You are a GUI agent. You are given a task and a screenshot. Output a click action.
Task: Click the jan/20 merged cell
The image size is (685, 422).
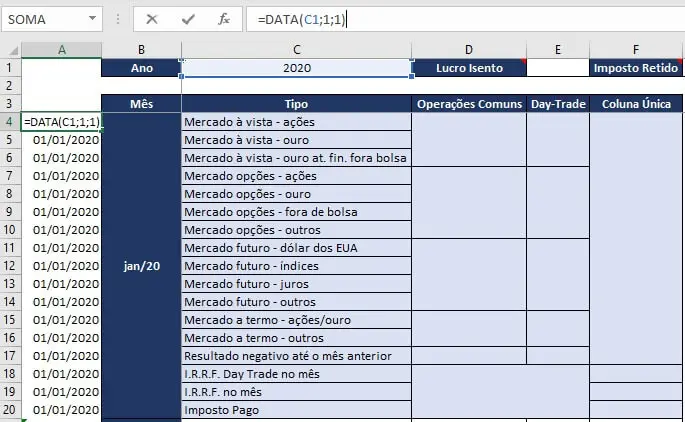(141, 266)
